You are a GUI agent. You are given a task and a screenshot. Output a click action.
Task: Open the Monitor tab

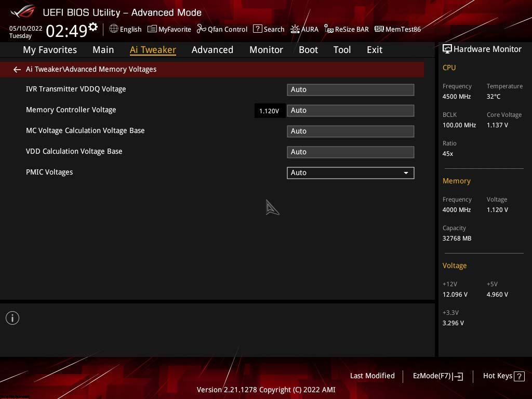(267, 50)
